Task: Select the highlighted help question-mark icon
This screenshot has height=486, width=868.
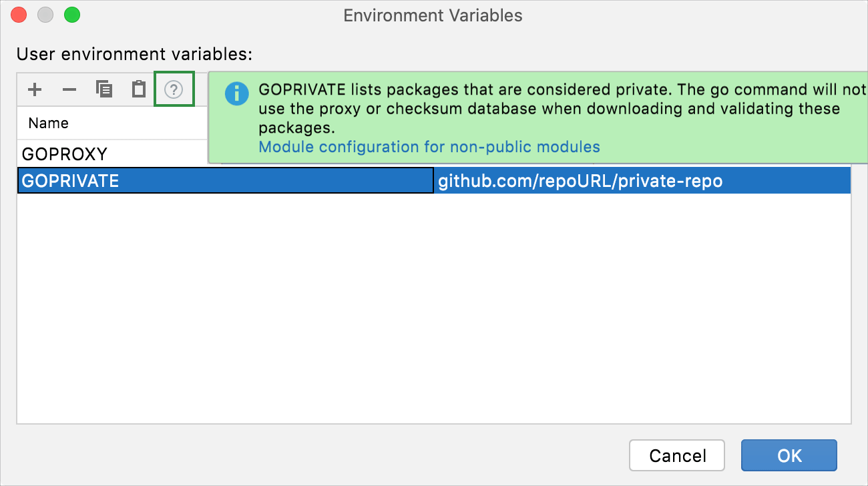Action: [174, 89]
